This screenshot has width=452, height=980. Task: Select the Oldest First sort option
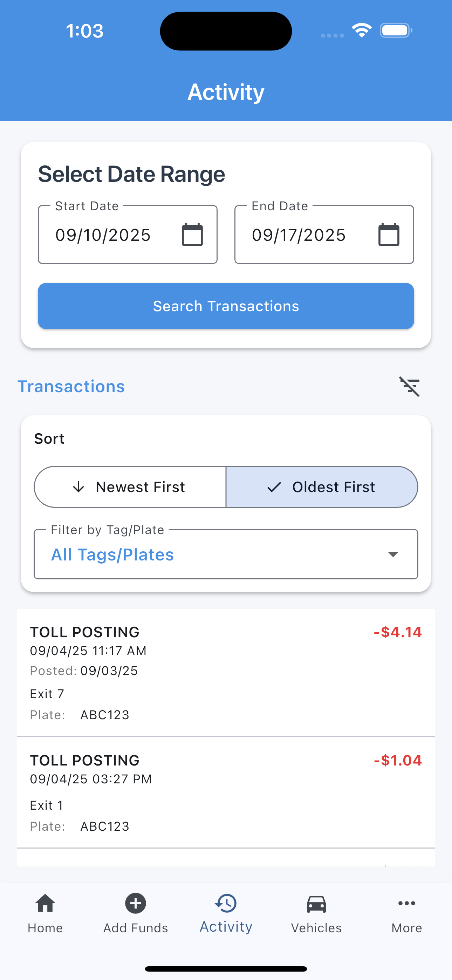322,487
